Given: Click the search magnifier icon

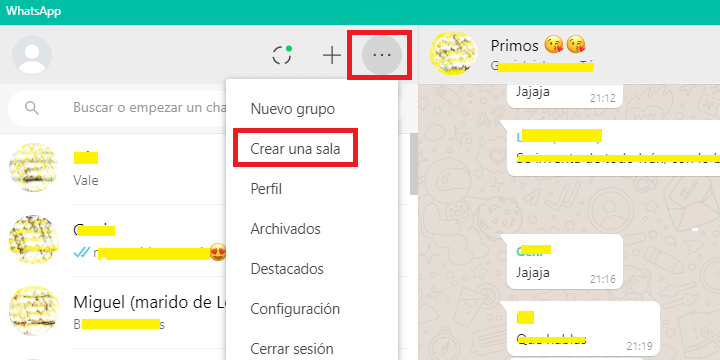Looking at the screenshot, I should [x=32, y=108].
